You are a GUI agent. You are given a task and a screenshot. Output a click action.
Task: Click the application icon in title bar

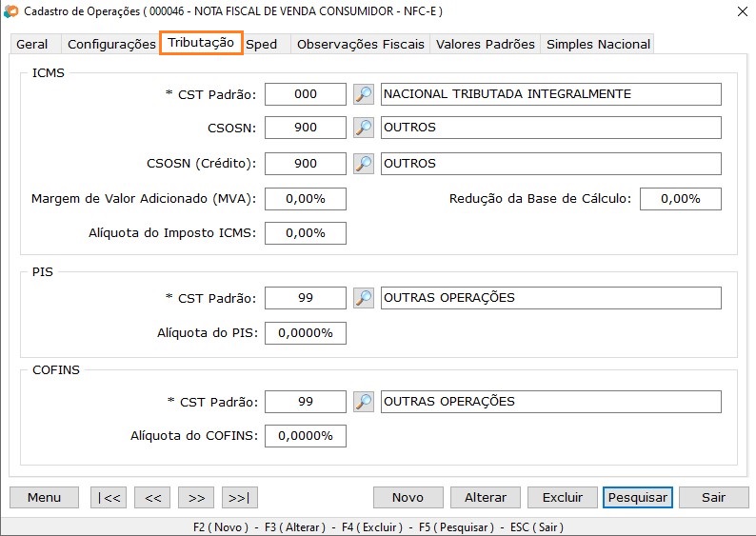click(11, 11)
